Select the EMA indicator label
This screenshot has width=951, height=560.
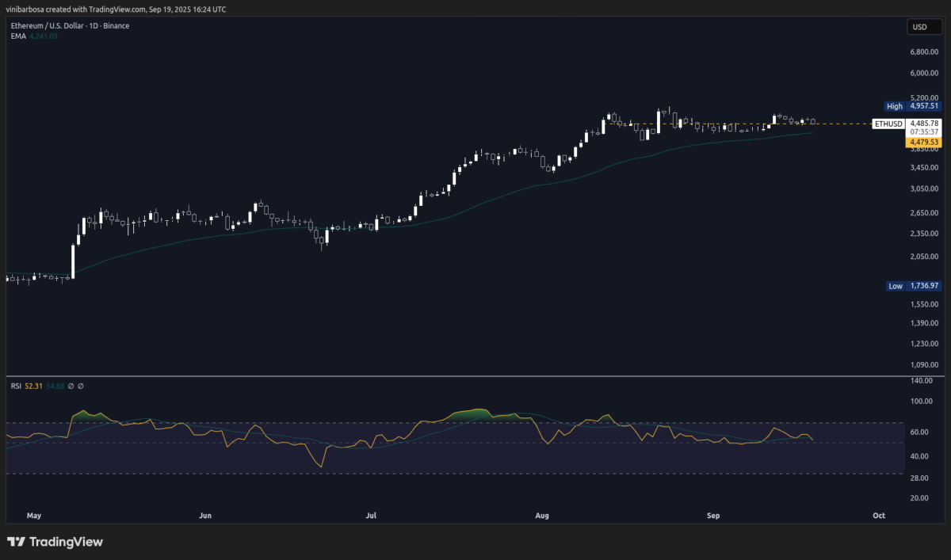pos(17,36)
